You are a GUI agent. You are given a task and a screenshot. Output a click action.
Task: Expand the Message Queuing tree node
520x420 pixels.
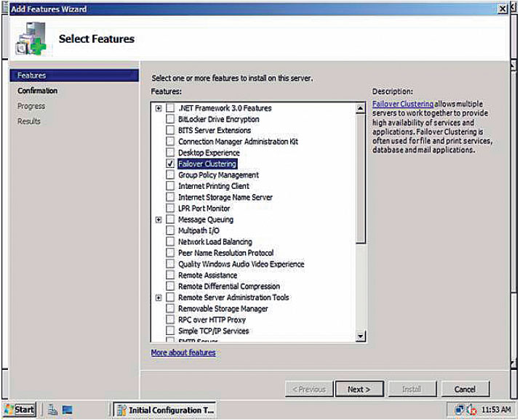coord(159,219)
